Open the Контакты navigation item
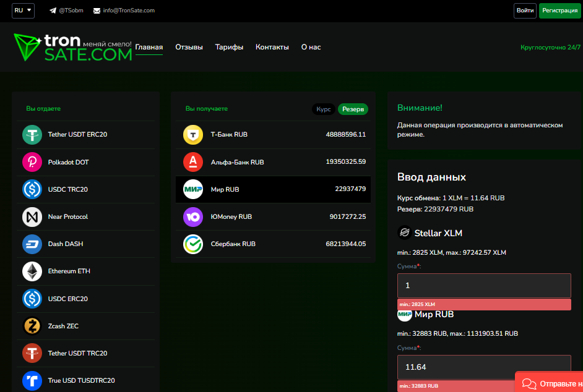 tap(272, 48)
